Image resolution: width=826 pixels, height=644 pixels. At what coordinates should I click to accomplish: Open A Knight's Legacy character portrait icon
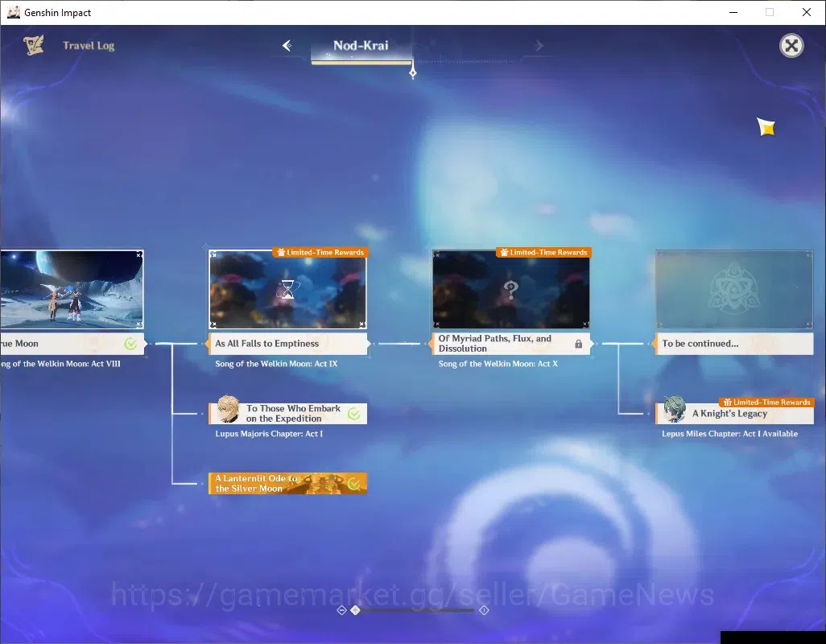674,409
